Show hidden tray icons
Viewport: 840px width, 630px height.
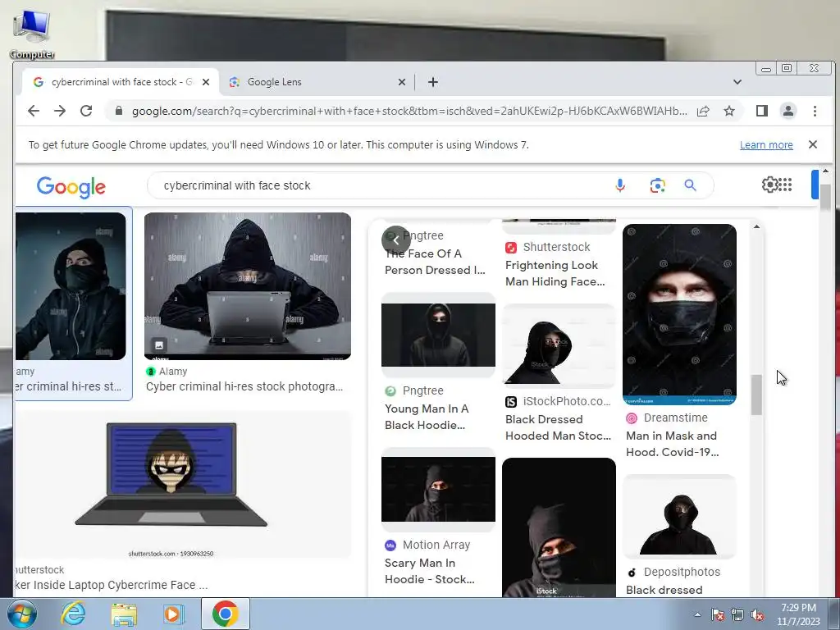click(x=697, y=615)
